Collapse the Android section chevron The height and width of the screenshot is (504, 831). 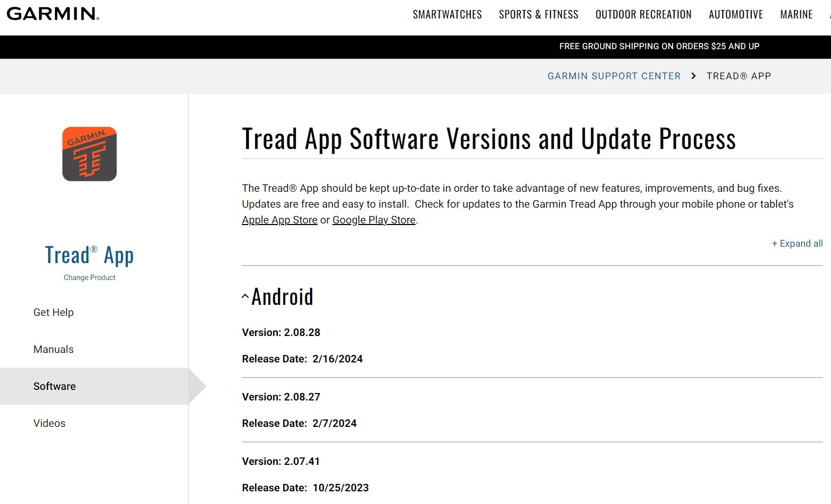pyautogui.click(x=245, y=296)
